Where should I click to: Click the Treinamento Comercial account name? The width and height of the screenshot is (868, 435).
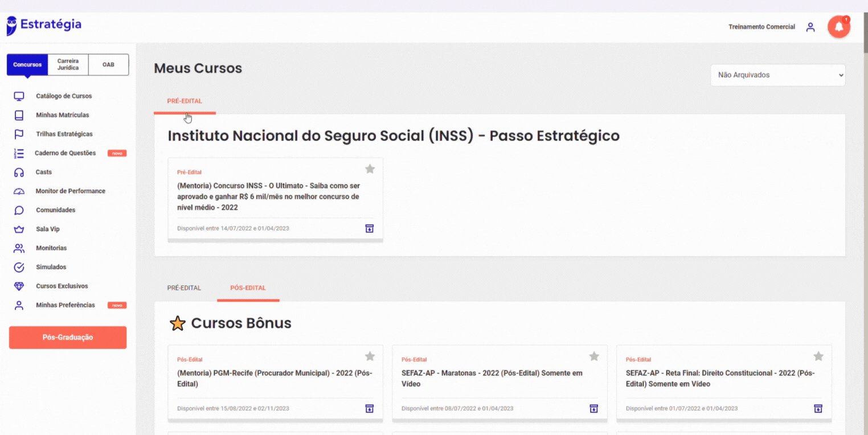point(761,27)
